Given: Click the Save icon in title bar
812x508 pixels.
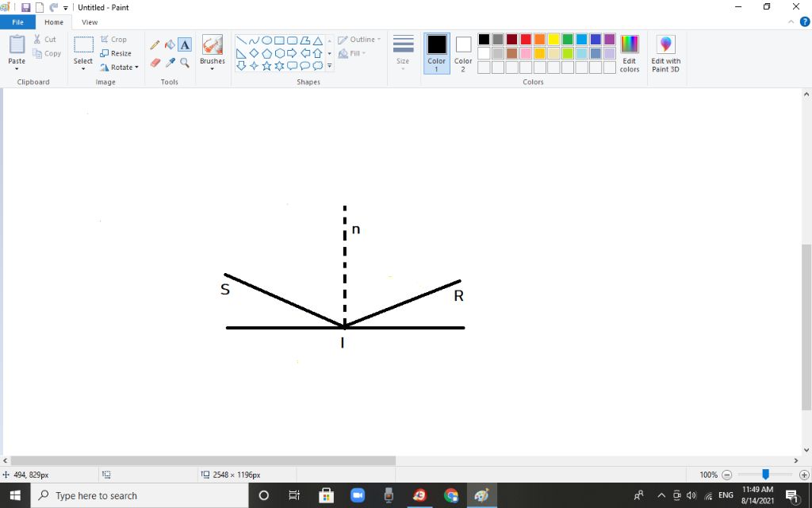Looking at the screenshot, I should [x=25, y=8].
